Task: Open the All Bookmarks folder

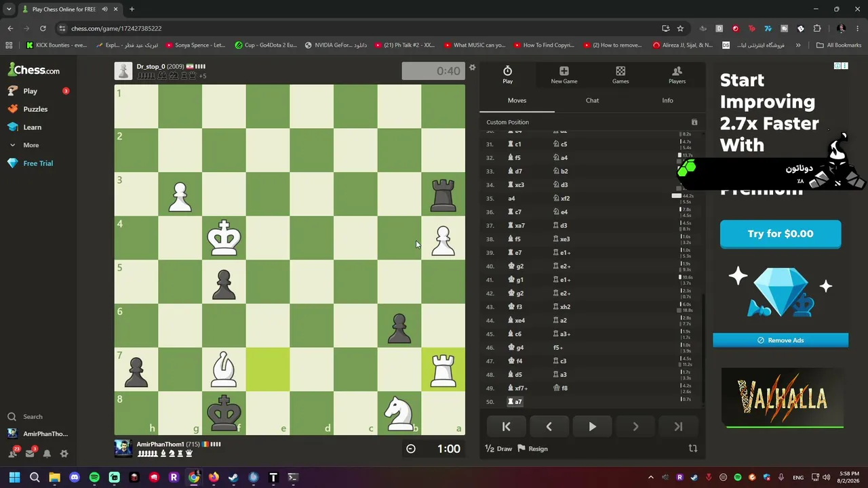Action: (839, 45)
